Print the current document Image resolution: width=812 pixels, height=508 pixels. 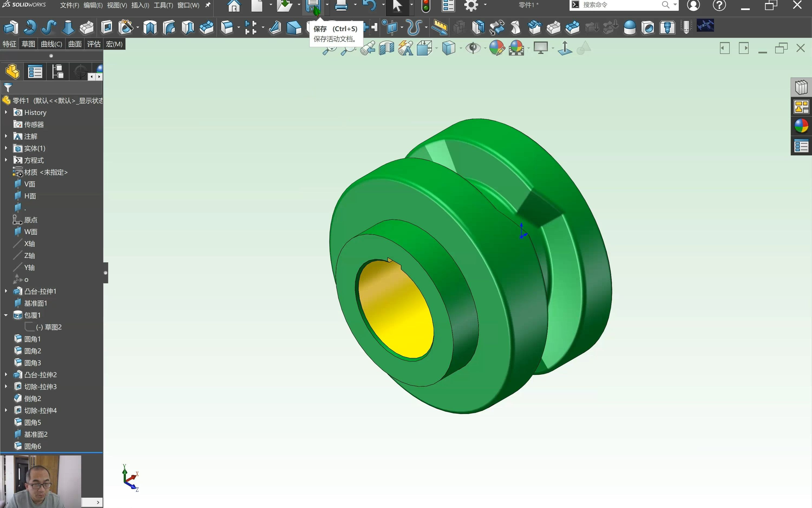341,6
